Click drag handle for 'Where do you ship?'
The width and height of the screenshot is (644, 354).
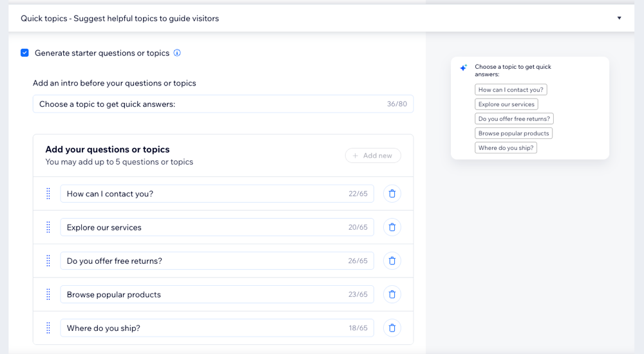pos(48,328)
